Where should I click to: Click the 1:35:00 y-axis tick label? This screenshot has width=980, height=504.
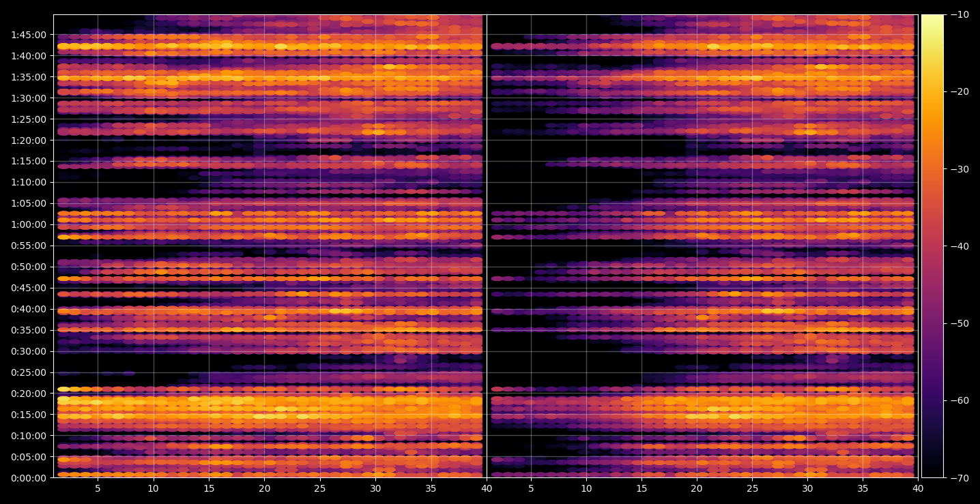click(x=29, y=77)
